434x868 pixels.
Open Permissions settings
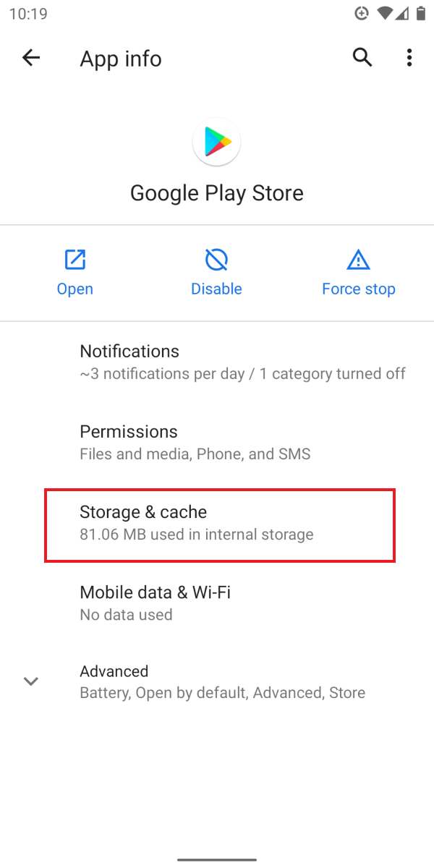(217, 442)
